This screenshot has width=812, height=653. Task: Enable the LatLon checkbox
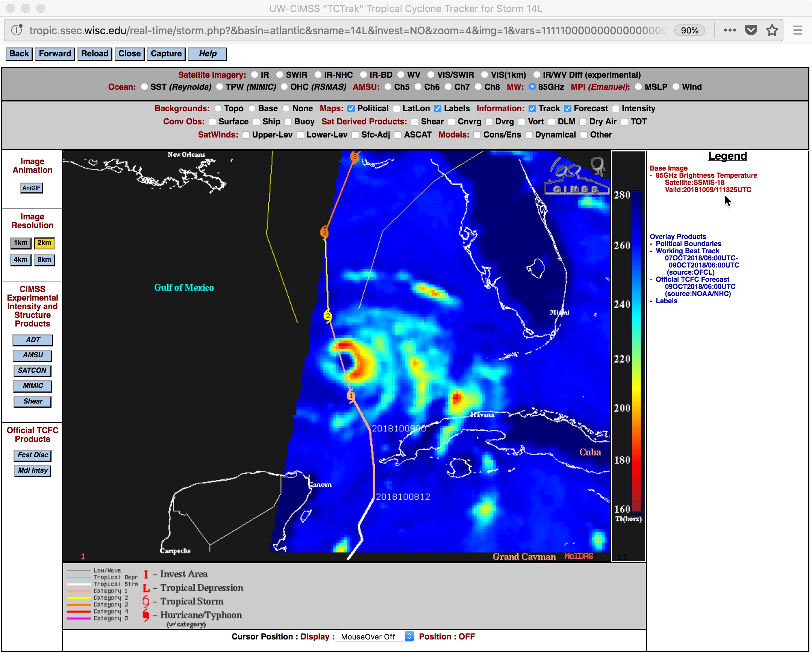click(x=397, y=109)
